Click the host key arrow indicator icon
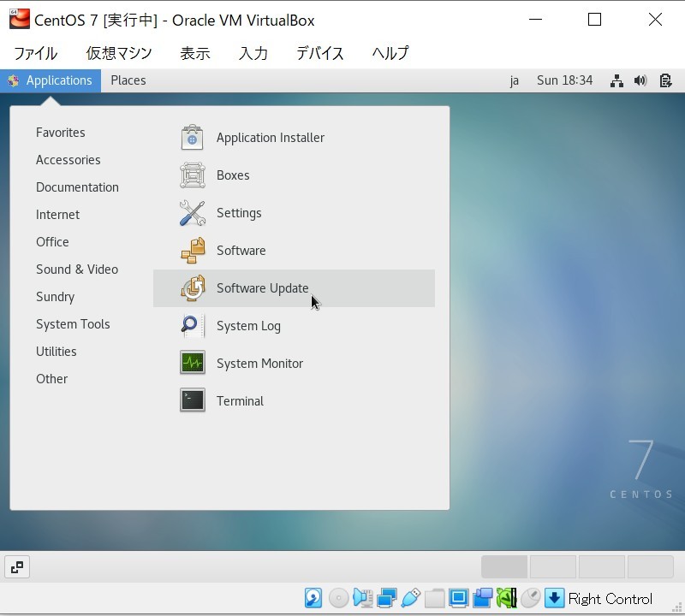 554,598
